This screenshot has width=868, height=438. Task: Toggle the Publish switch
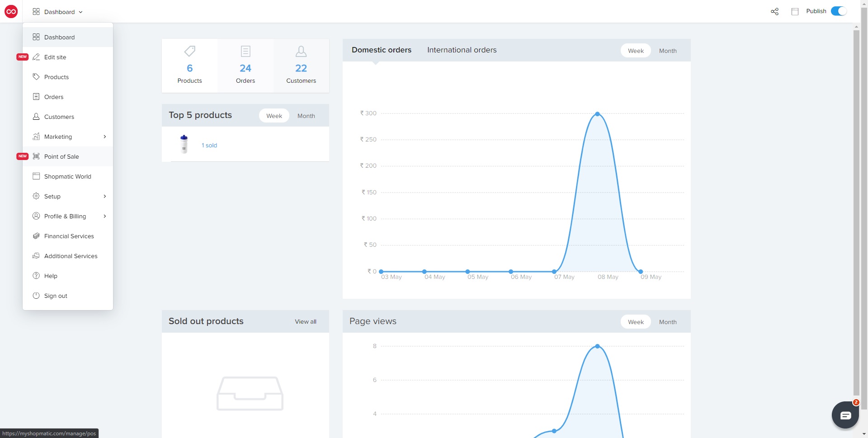tap(839, 11)
